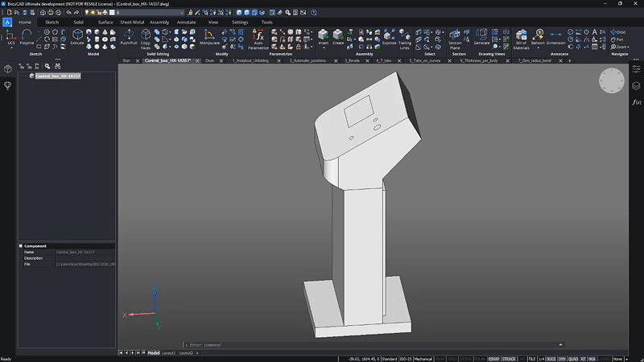Screen dimensions: 644x362
Task: Open the status bar options dropdown arrow
Action: 627,359
